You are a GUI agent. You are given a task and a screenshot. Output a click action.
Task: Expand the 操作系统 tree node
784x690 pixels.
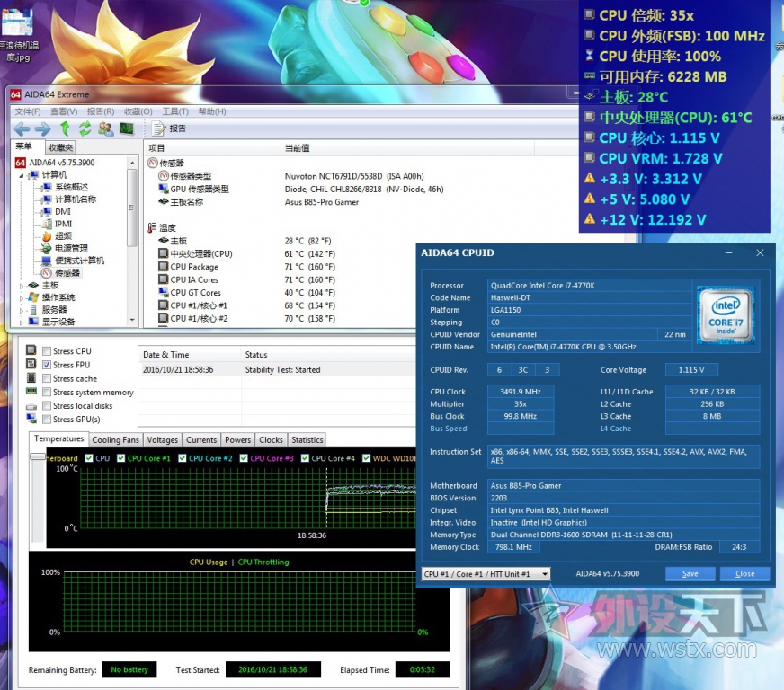tap(21, 298)
